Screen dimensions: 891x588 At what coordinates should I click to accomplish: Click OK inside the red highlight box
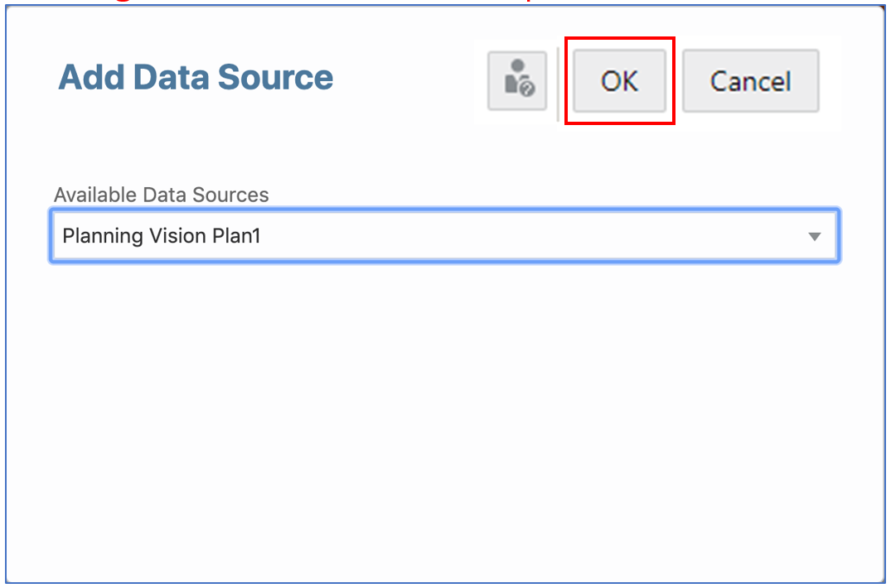click(x=618, y=80)
